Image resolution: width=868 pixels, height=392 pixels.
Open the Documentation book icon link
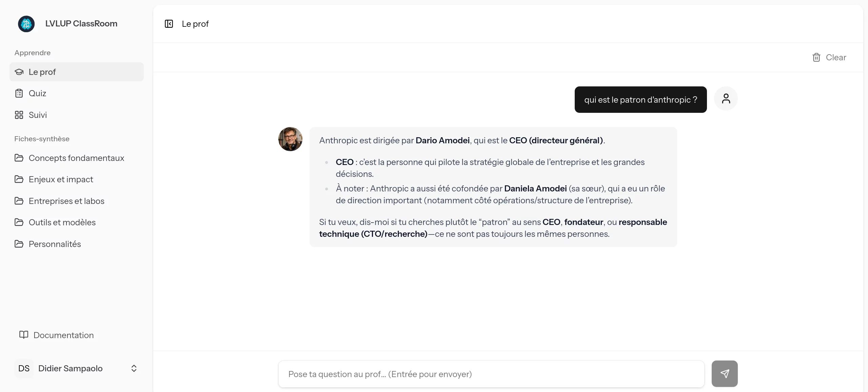(24, 335)
